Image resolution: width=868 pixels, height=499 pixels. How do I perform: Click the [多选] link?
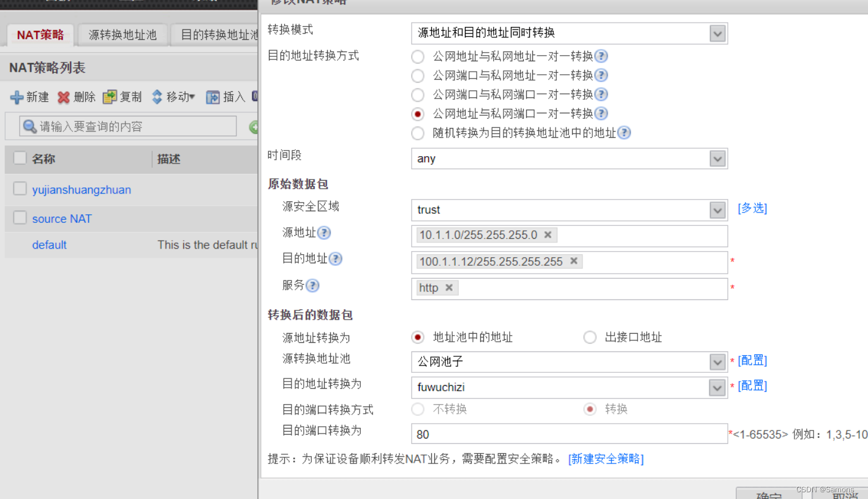(752, 208)
